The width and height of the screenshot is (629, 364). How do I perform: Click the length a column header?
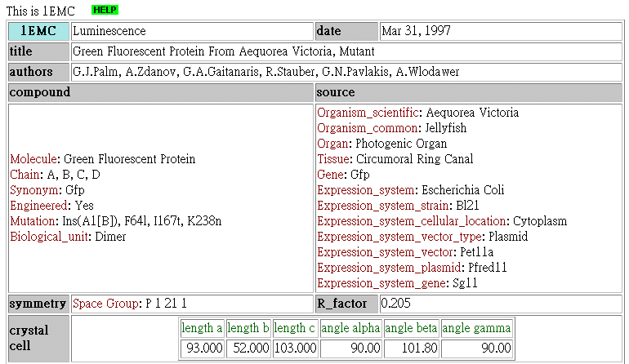[202, 328]
